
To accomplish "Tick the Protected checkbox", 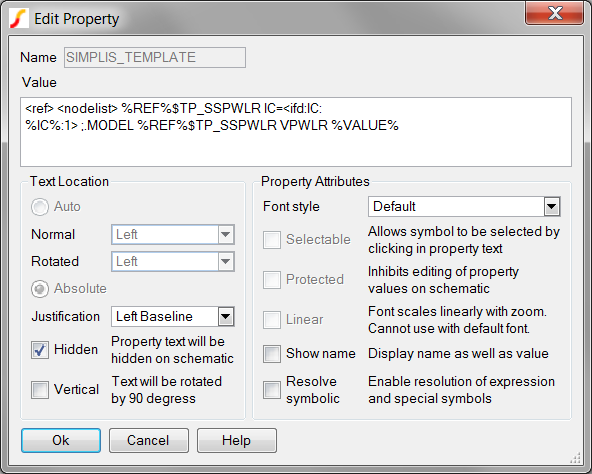I will tap(272, 280).
